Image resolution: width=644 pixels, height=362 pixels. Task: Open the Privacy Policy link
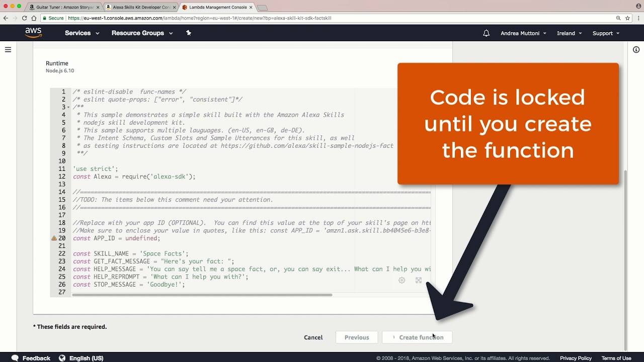coord(576,358)
